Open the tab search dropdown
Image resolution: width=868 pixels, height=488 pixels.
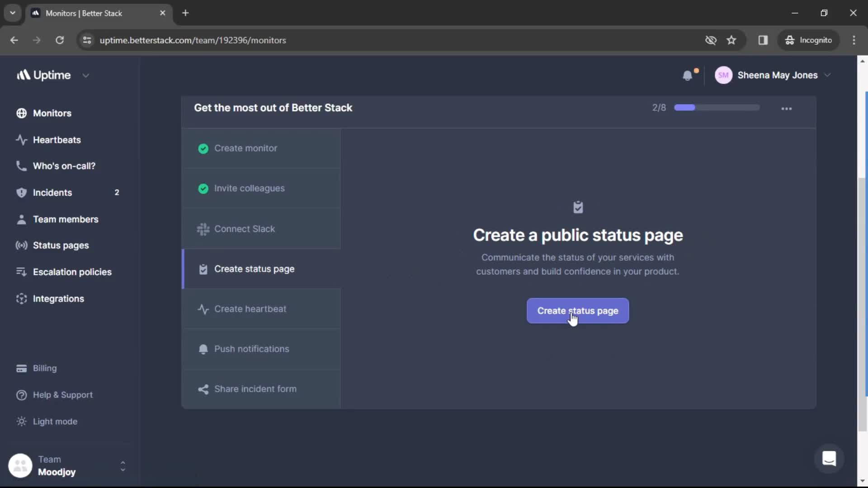pos(13,13)
